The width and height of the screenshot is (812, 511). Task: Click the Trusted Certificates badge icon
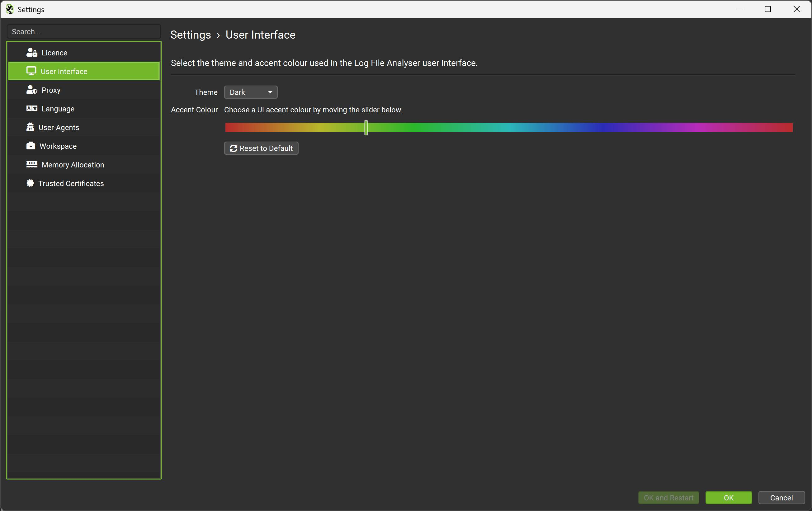tap(30, 183)
